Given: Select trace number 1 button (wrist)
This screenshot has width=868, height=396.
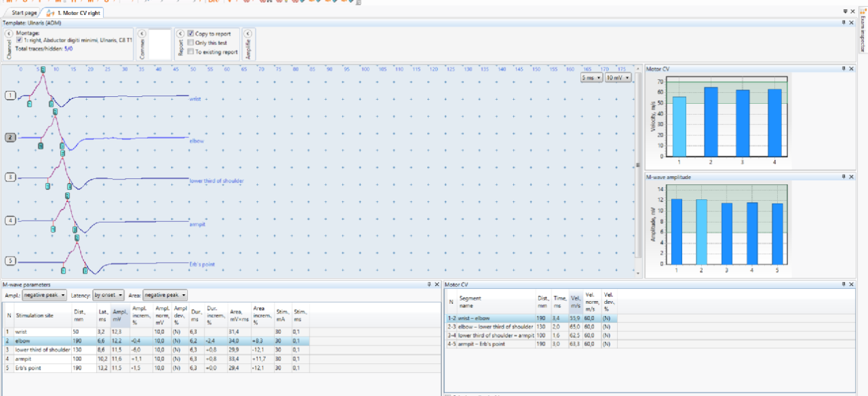Looking at the screenshot, I should (x=10, y=96).
